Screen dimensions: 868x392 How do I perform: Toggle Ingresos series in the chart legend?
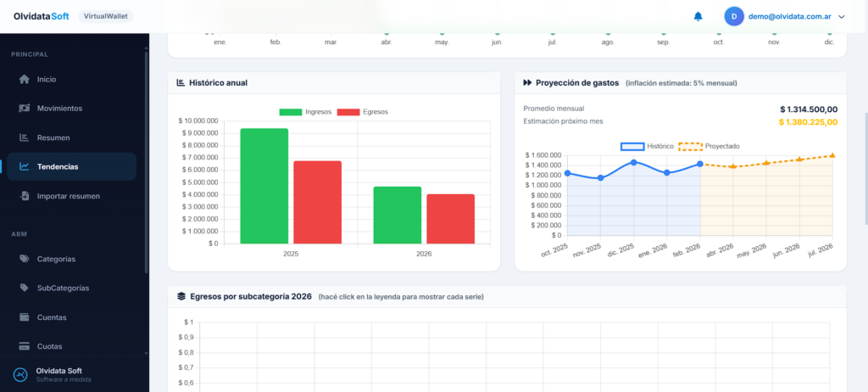coord(305,112)
